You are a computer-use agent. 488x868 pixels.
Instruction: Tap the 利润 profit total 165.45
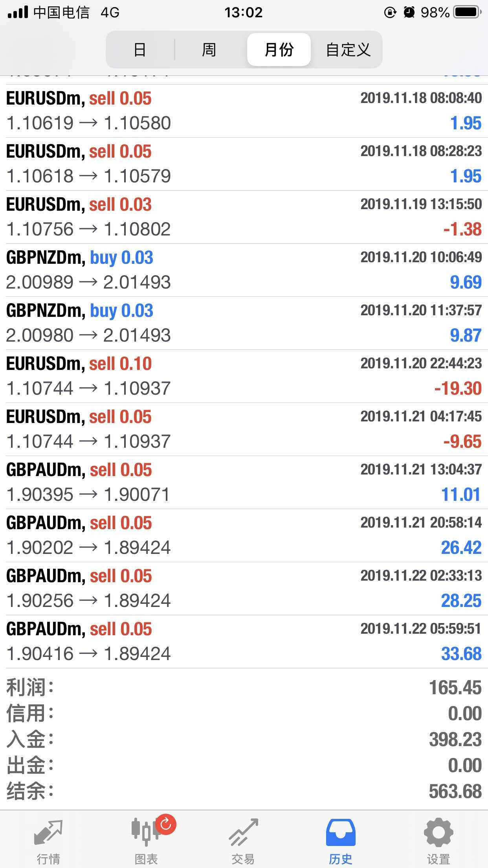(455, 688)
